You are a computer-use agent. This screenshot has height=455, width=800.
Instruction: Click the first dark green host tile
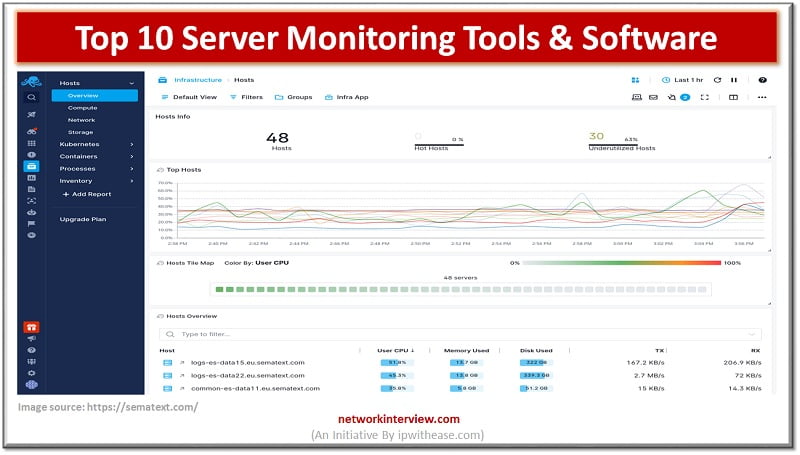click(x=219, y=290)
